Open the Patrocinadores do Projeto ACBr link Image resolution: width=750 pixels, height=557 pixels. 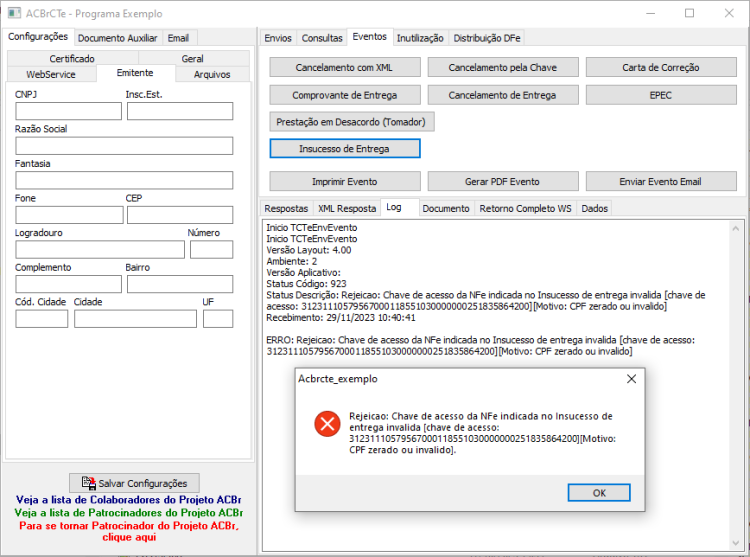click(128, 513)
